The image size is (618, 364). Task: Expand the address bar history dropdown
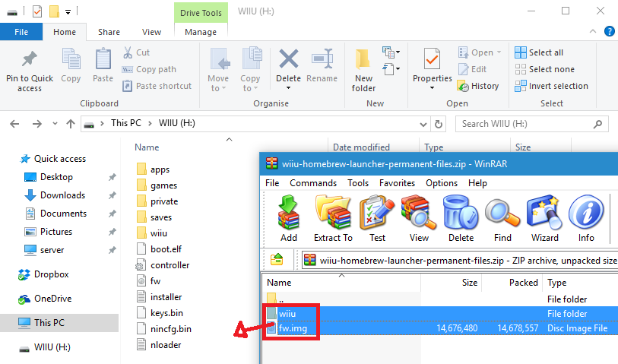[x=423, y=125]
